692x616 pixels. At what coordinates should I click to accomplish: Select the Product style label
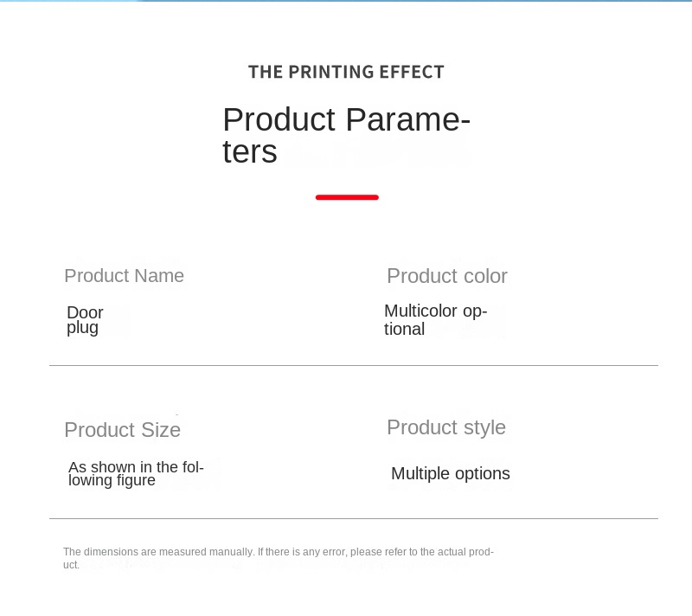pos(446,427)
